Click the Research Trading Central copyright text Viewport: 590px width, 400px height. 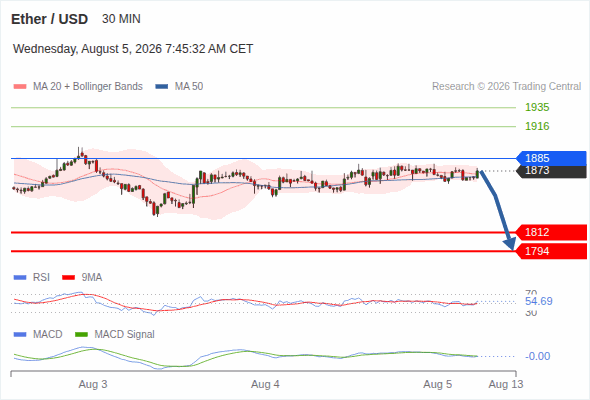506,87
